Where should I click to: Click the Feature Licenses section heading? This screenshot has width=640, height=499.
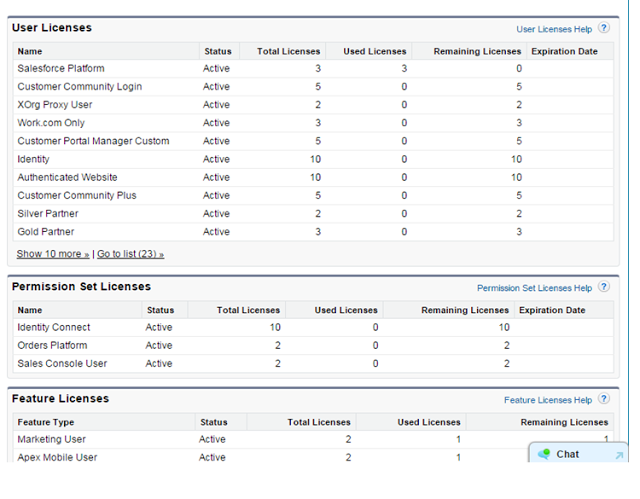pyautogui.click(x=60, y=398)
